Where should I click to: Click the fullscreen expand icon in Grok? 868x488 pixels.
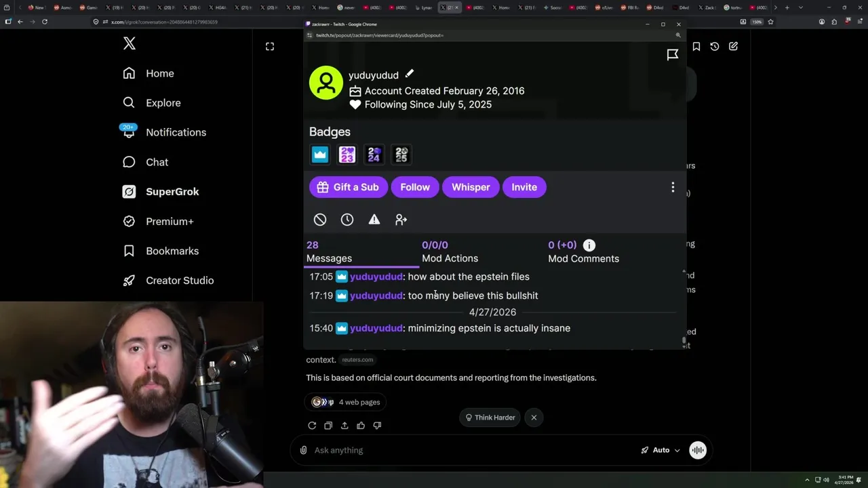[x=270, y=46]
